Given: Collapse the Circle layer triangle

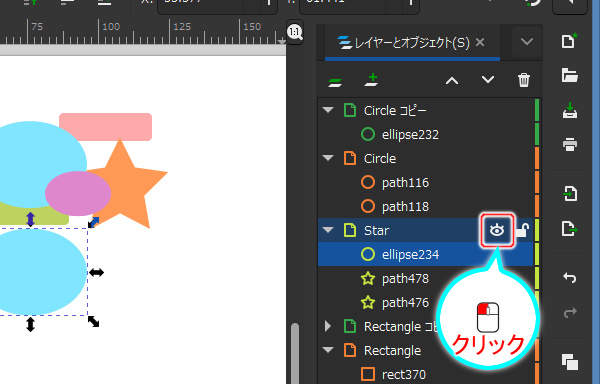Looking at the screenshot, I should (x=328, y=158).
